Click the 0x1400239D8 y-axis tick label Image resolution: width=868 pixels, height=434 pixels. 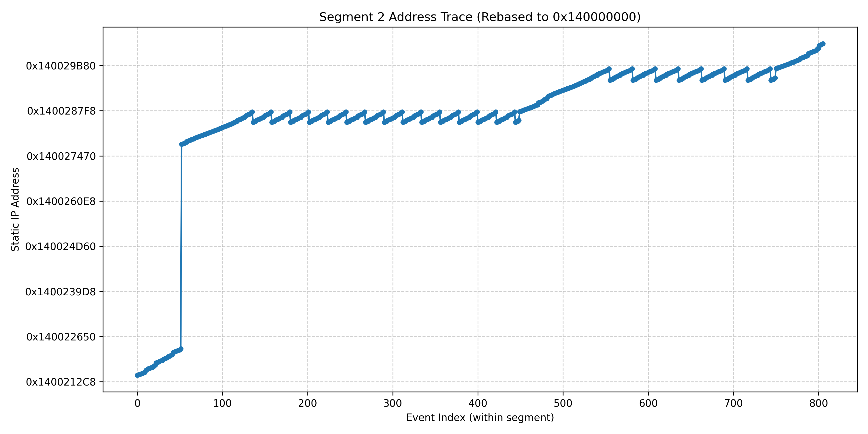[60, 292]
